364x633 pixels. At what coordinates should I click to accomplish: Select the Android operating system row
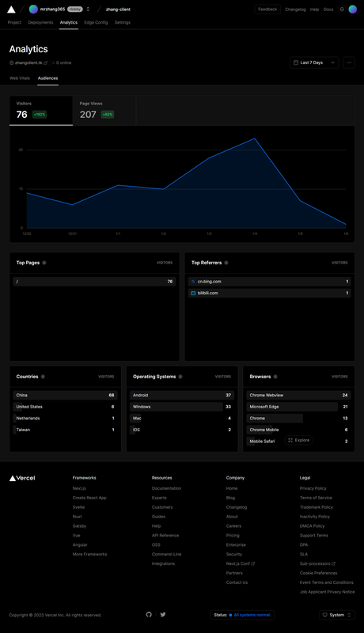click(x=182, y=395)
